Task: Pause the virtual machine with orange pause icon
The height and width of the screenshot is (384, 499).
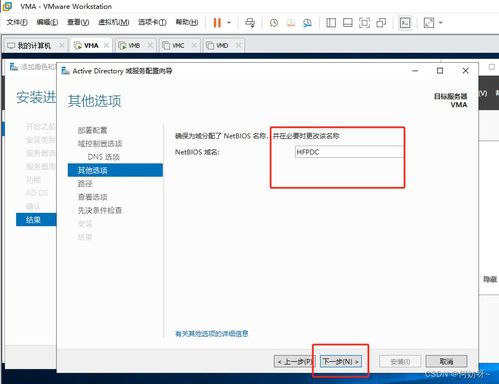Action: [217, 23]
